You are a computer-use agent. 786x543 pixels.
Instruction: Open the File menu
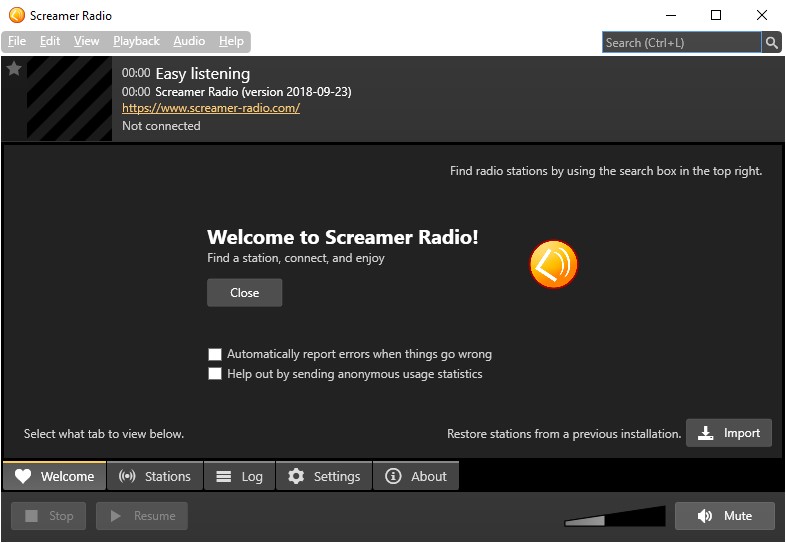coord(17,41)
